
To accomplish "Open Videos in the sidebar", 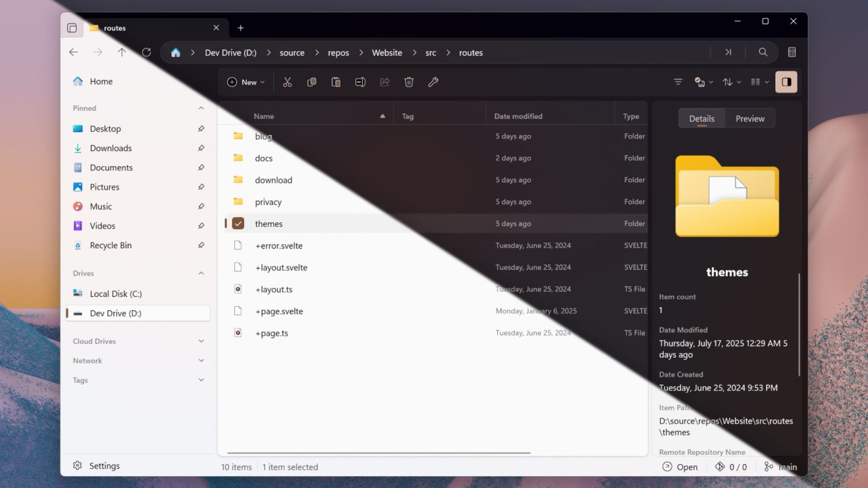I will coord(138,226).
